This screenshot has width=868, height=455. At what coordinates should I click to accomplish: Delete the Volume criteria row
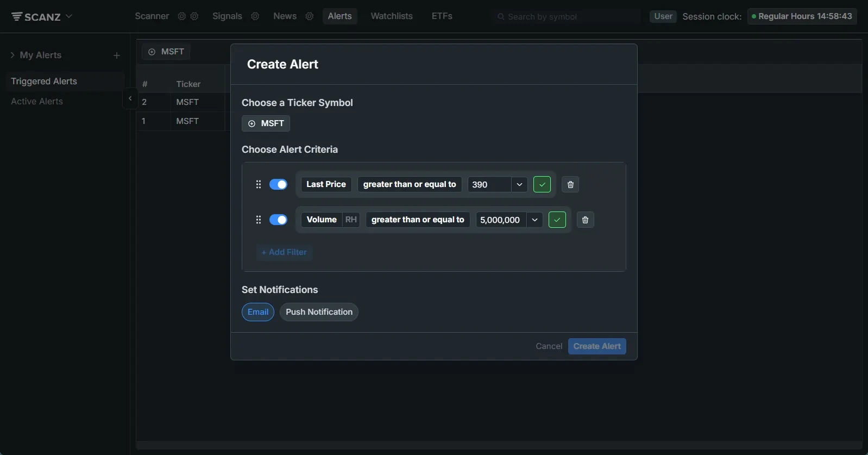tap(585, 220)
